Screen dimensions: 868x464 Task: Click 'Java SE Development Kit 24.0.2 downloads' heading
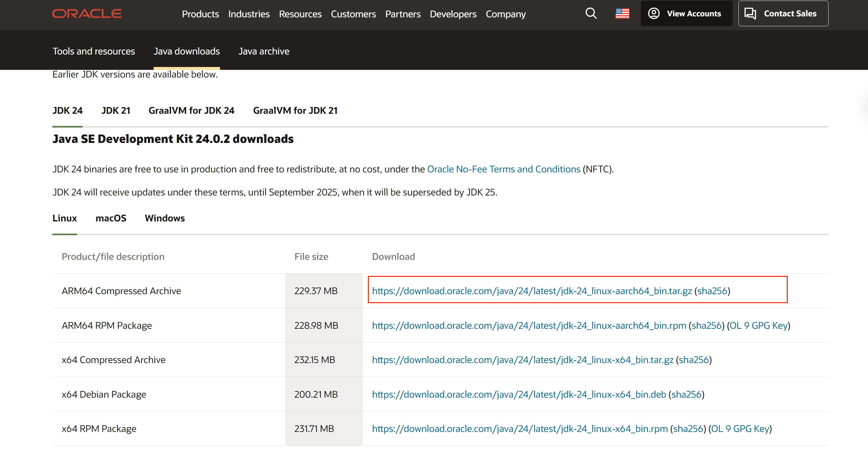click(x=173, y=139)
